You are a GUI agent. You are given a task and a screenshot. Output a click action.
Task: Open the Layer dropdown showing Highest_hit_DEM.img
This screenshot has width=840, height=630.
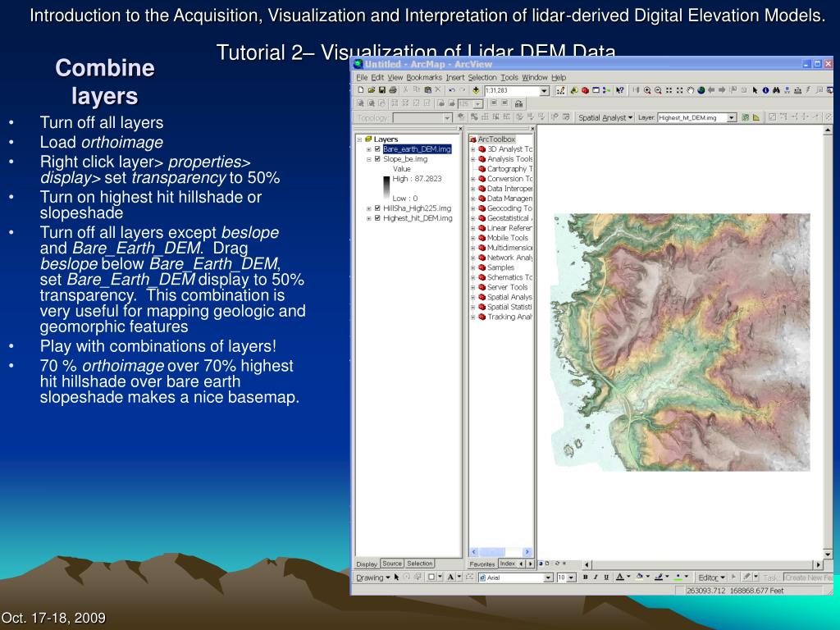point(732,117)
